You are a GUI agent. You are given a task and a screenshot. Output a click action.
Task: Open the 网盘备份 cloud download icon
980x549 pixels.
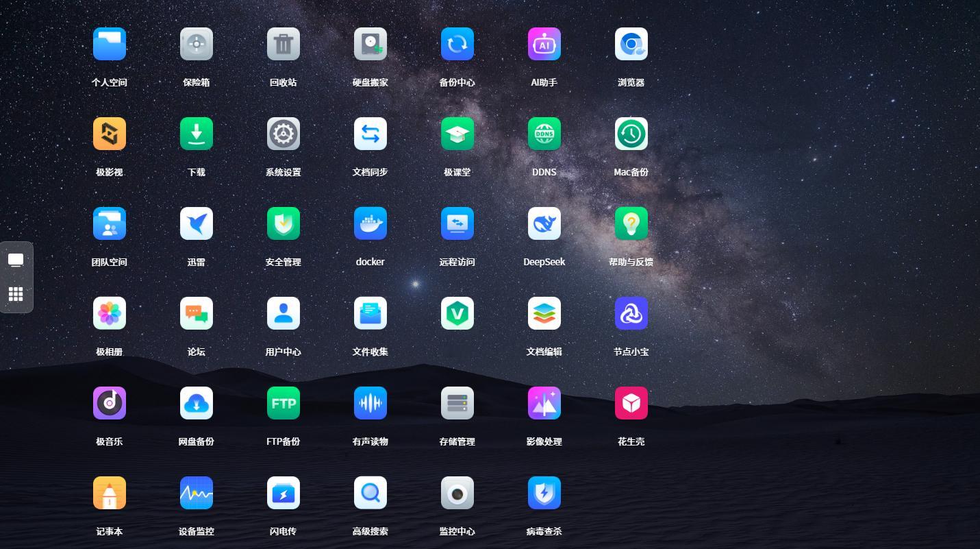[197, 403]
